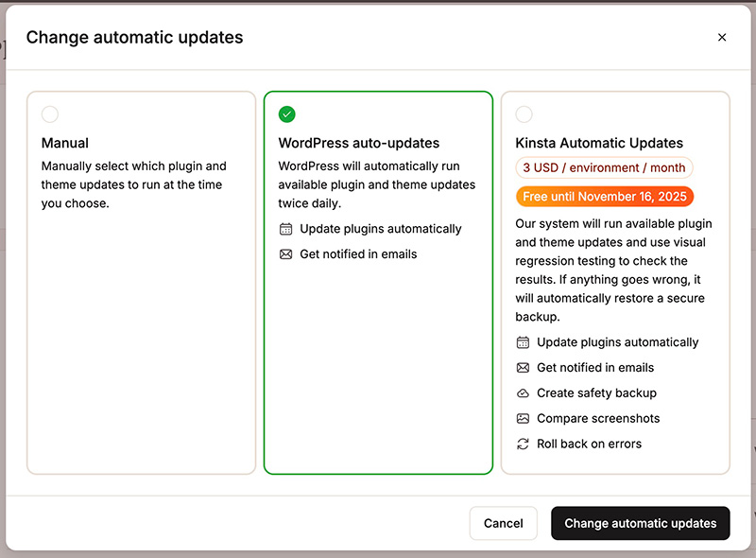Choose the Kinsta Automatic Updates radio button

click(524, 114)
